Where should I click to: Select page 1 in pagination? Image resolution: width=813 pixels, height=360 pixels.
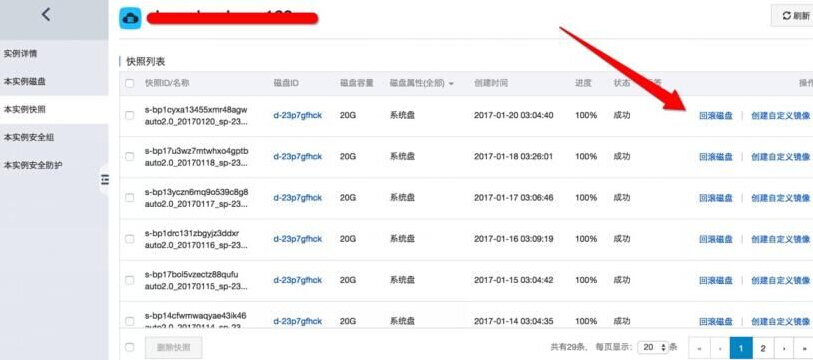741,348
